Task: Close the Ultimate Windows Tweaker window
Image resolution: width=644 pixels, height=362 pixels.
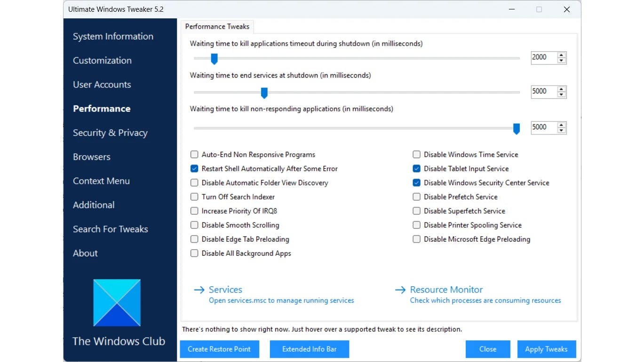Action: tap(567, 9)
